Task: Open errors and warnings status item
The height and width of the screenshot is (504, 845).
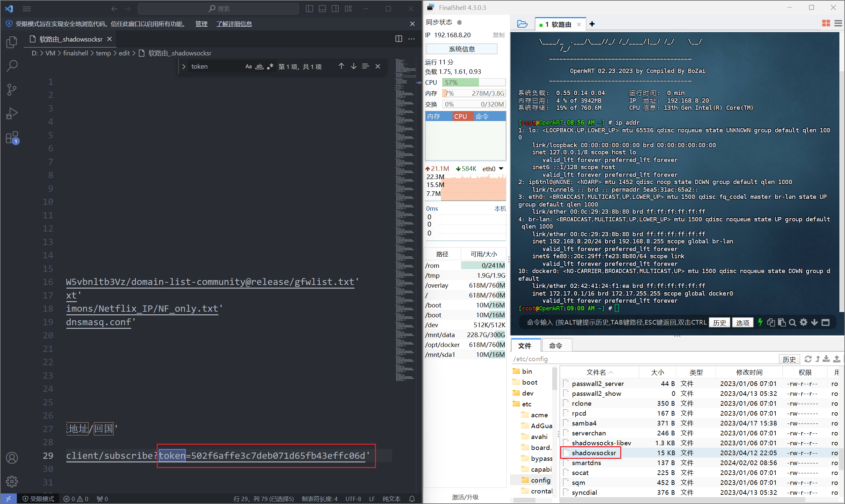Action: click(x=76, y=499)
